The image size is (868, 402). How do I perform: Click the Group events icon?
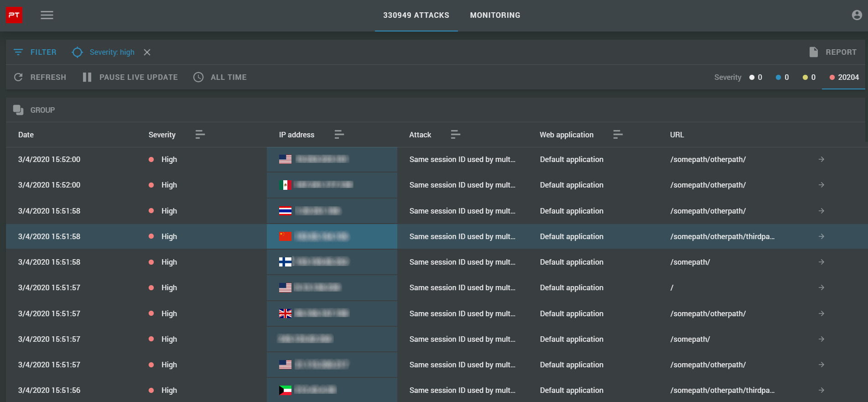click(x=18, y=110)
